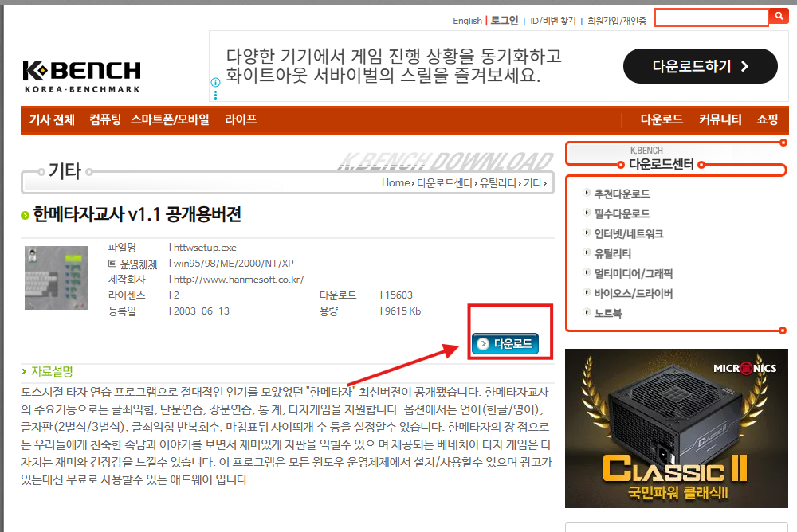Open 유틸리티 in the sidebar list

[612, 253]
